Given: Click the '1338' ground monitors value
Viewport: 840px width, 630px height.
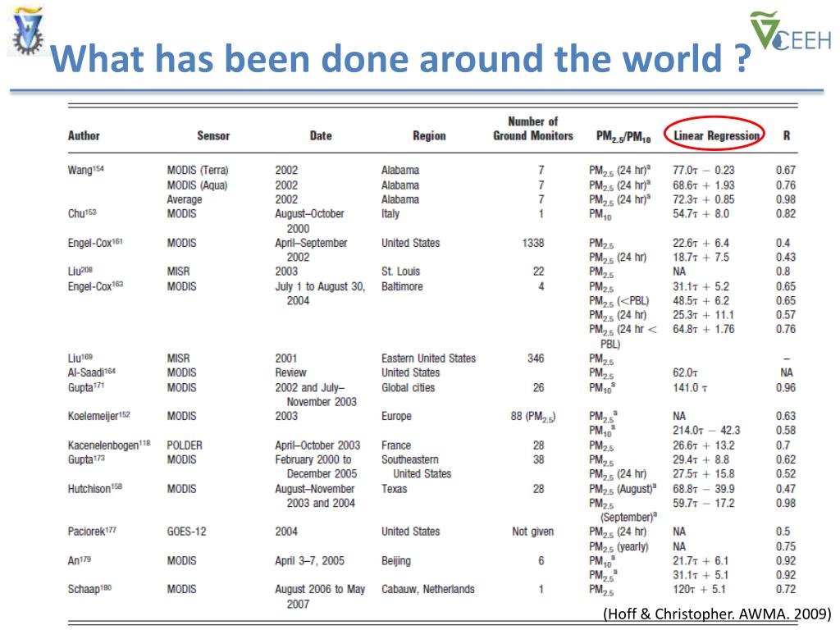Looking at the screenshot, I should point(533,243).
